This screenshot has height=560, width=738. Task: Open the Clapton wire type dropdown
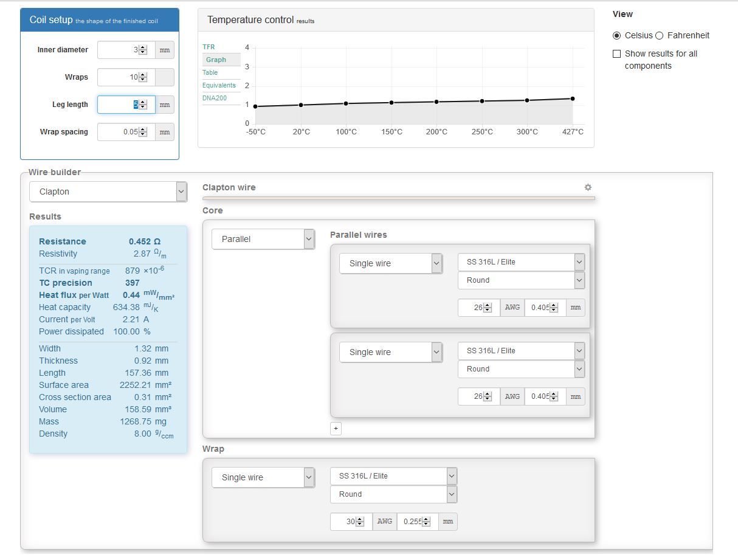tap(108, 192)
